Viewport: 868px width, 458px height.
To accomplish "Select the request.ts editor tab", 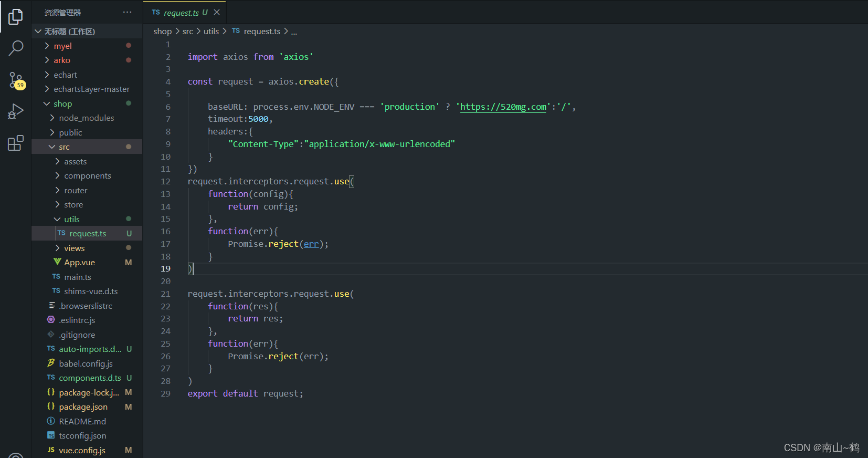I will [x=185, y=12].
